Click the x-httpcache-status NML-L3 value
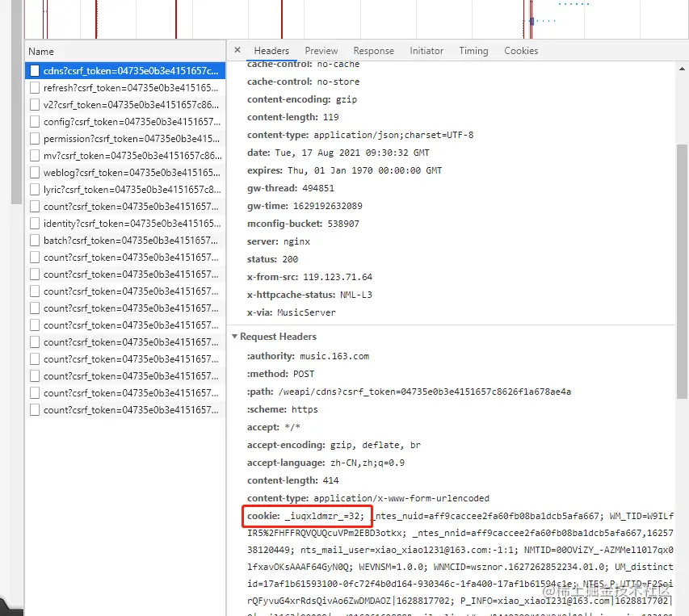 [x=356, y=295]
